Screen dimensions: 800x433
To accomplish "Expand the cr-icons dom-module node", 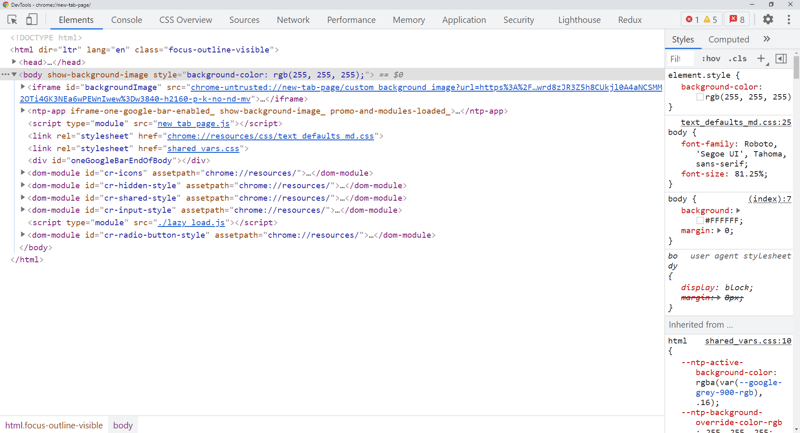I will [22, 172].
